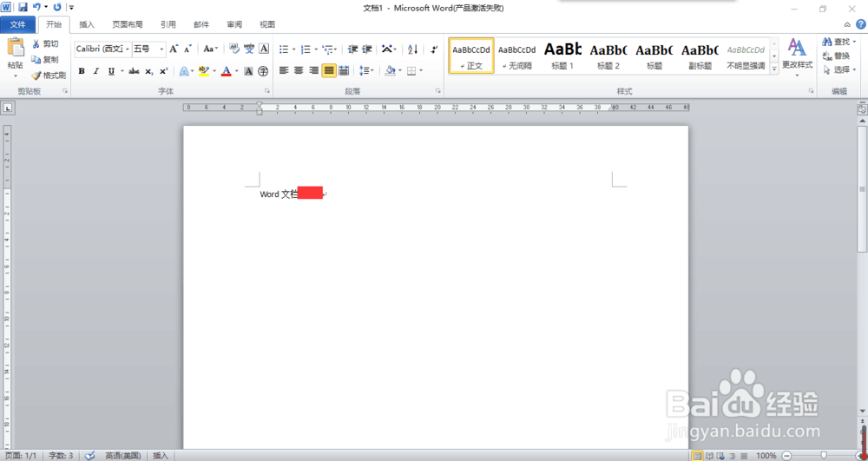The width and height of the screenshot is (868, 461).
Task: Align text to the right
Action: [x=314, y=71]
